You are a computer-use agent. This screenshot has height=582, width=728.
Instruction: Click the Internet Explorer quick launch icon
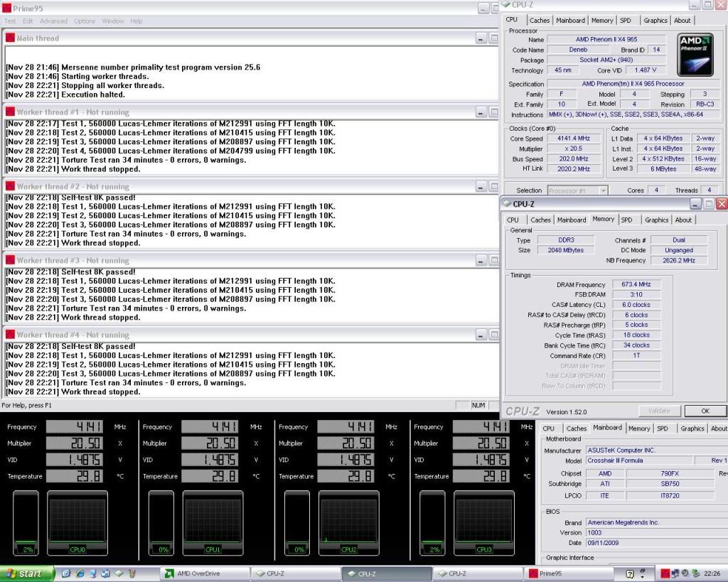coord(80,573)
